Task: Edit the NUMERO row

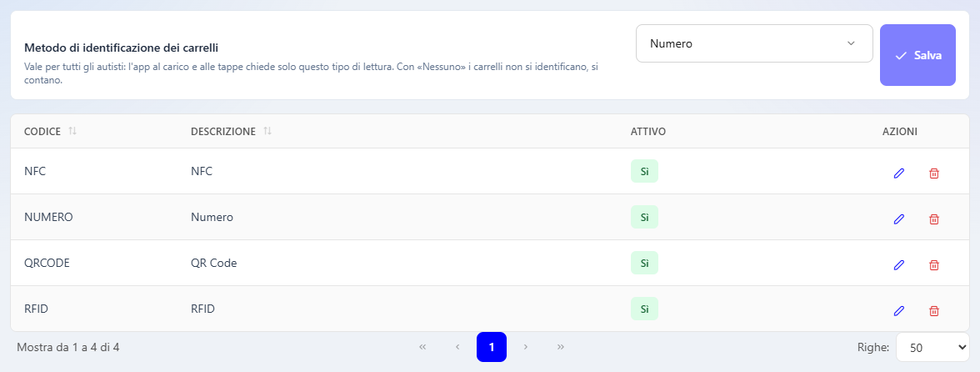Action: click(898, 219)
